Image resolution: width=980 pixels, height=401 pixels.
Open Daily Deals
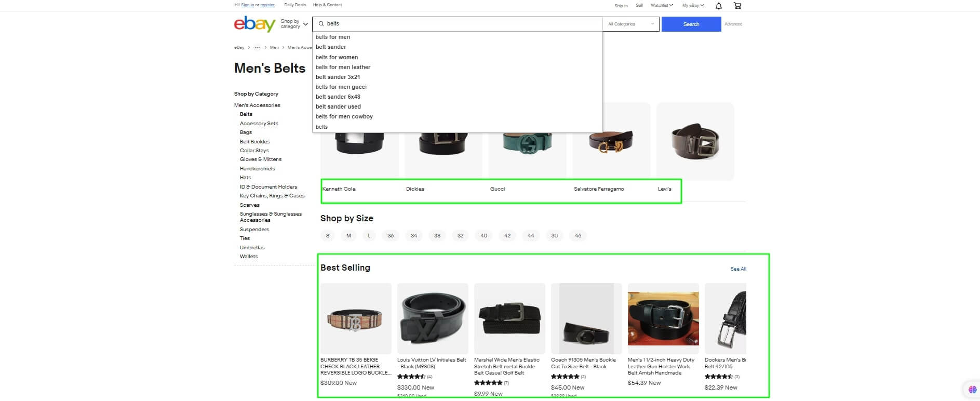click(x=295, y=5)
